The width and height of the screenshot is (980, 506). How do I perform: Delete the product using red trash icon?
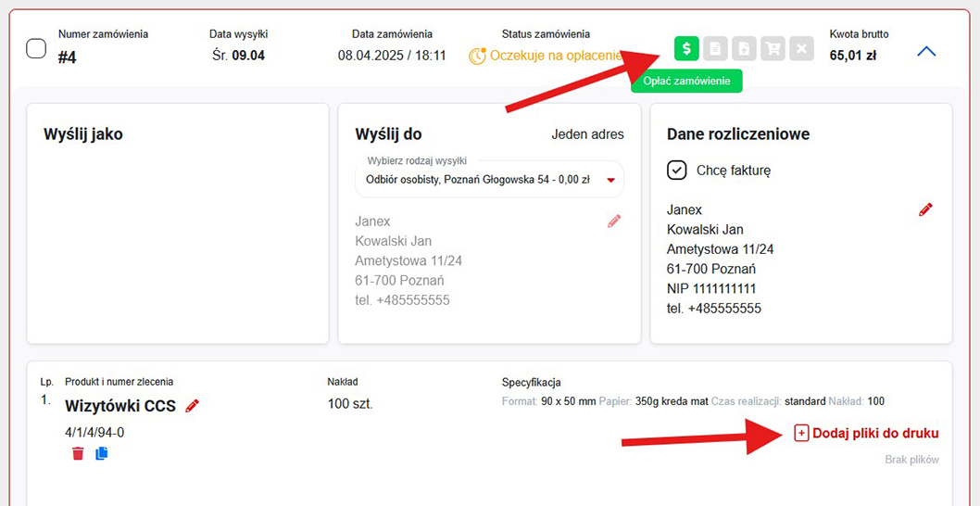point(78,453)
